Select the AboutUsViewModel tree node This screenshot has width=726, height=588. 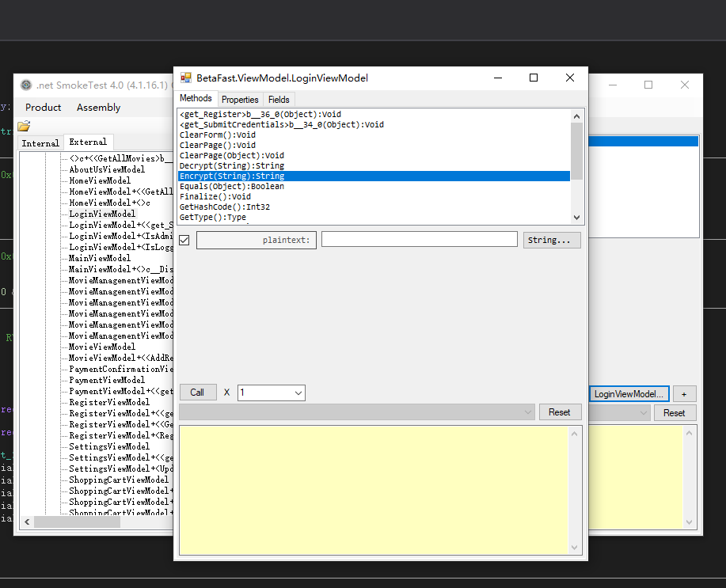click(107, 169)
